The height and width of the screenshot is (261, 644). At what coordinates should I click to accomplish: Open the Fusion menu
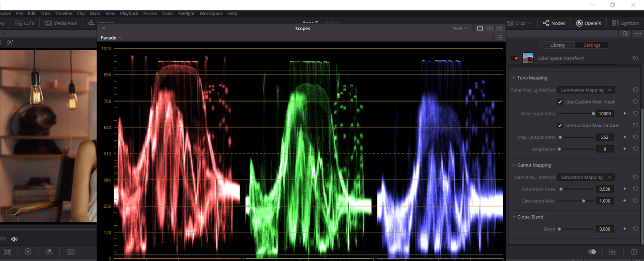tap(150, 14)
